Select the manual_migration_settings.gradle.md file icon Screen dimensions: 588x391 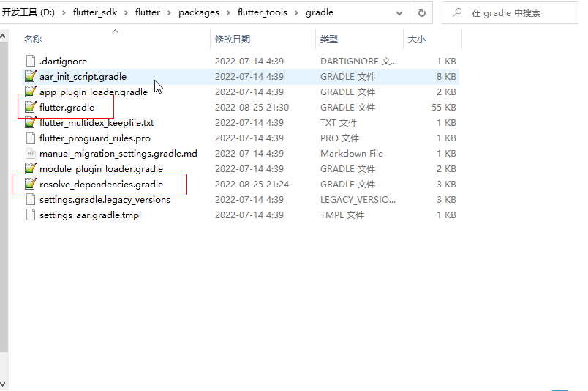click(x=30, y=154)
